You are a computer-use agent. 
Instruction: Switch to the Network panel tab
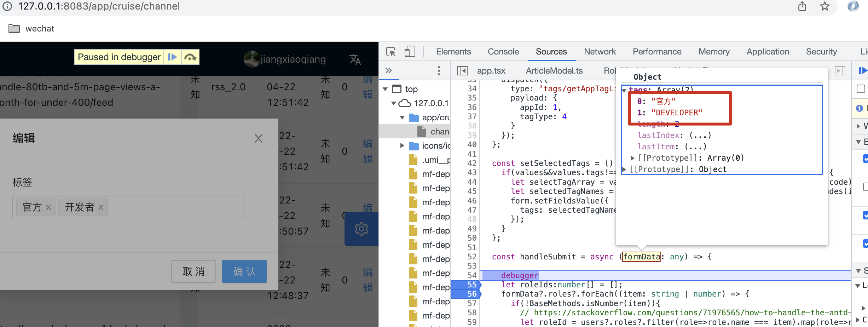pyautogui.click(x=600, y=52)
